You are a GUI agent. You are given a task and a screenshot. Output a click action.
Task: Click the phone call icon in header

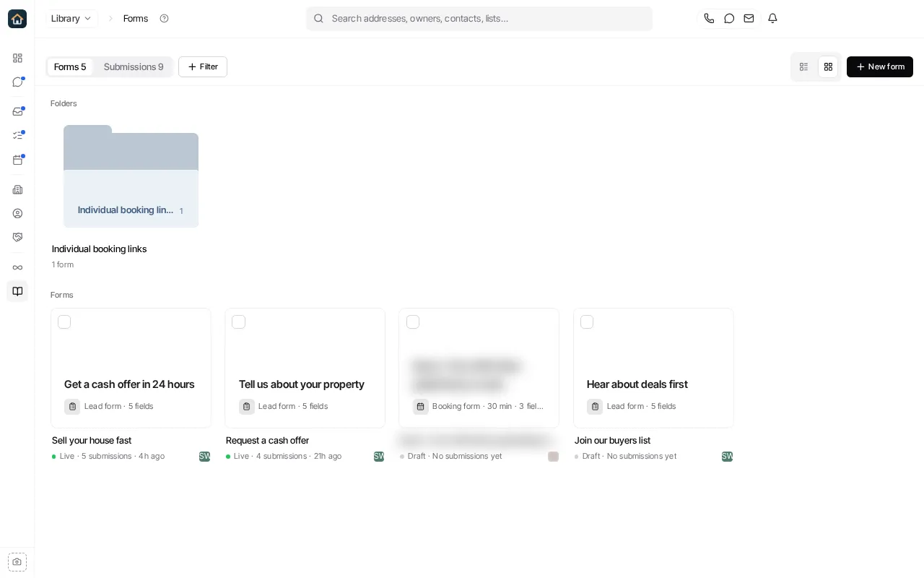(x=709, y=18)
